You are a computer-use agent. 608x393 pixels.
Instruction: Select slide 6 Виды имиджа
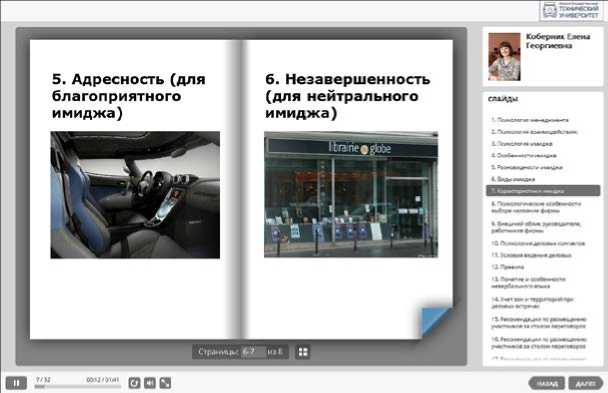point(513,179)
